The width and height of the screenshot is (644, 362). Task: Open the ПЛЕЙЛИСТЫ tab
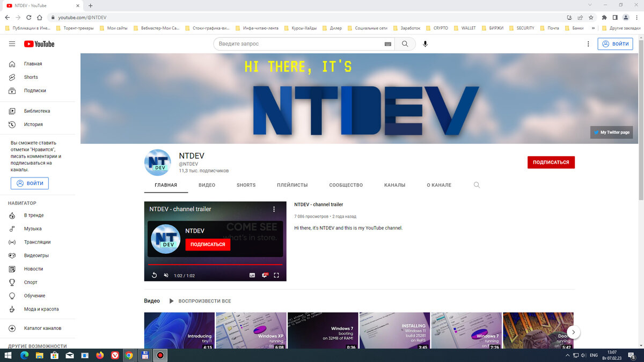[x=292, y=184]
